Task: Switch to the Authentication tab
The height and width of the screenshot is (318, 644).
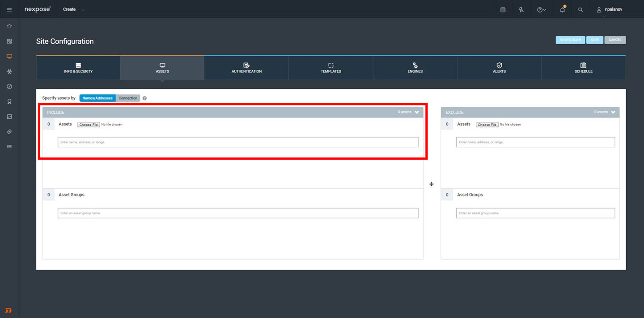Action: pos(246,68)
